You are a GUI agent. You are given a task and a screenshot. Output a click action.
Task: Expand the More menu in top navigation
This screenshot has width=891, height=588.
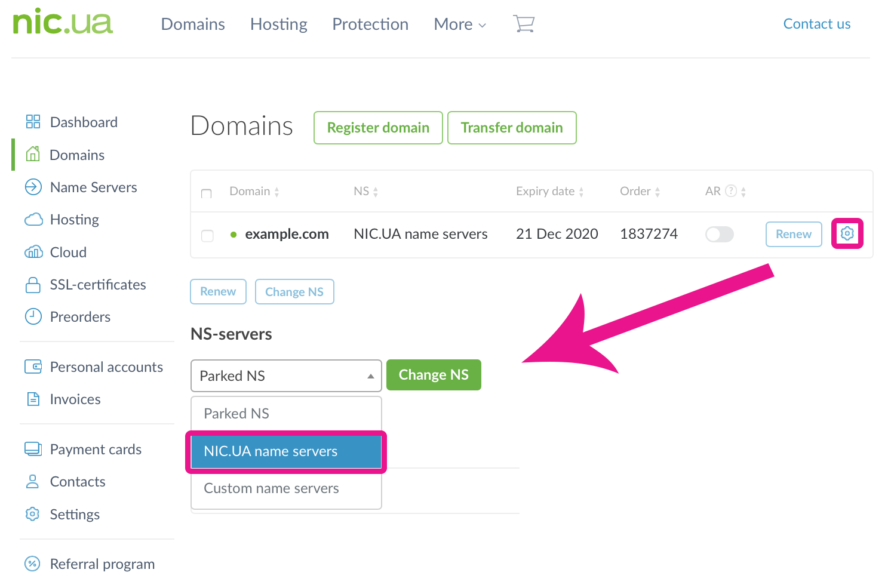[460, 24]
